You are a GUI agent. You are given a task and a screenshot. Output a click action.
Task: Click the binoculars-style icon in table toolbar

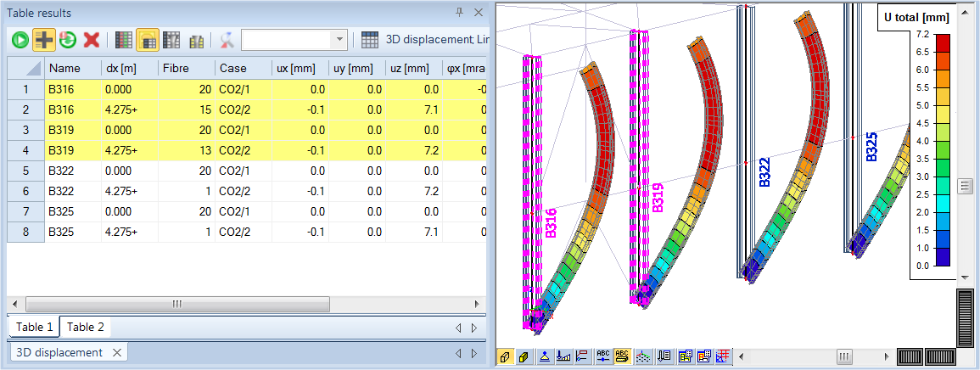click(x=196, y=40)
